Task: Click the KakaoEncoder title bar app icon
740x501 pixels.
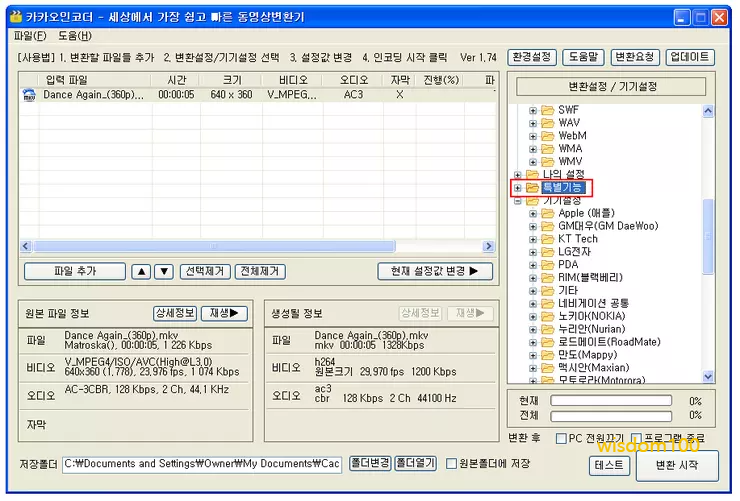Action: pyautogui.click(x=16, y=17)
